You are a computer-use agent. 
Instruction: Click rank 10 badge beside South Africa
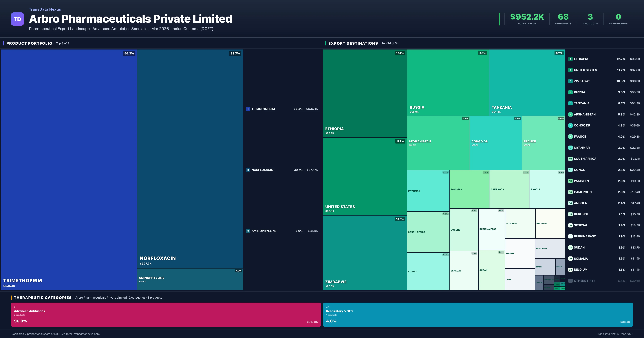[570, 159]
